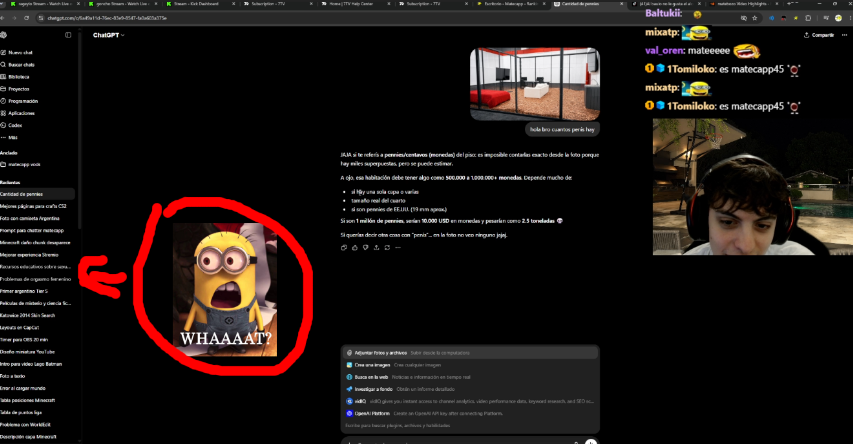Copy the assistant response with copy icon
The image size is (853, 444).
tap(344, 248)
